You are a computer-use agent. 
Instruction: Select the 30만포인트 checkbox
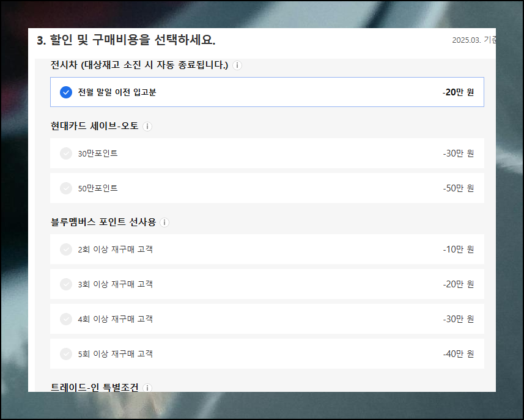pyautogui.click(x=66, y=153)
